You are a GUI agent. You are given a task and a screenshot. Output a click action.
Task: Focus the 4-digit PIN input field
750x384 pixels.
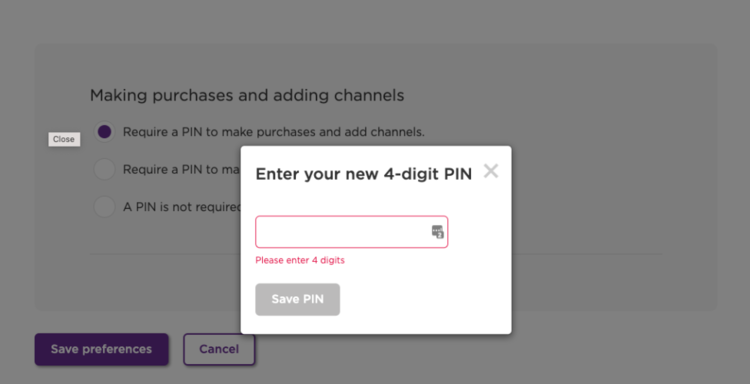coord(352,232)
